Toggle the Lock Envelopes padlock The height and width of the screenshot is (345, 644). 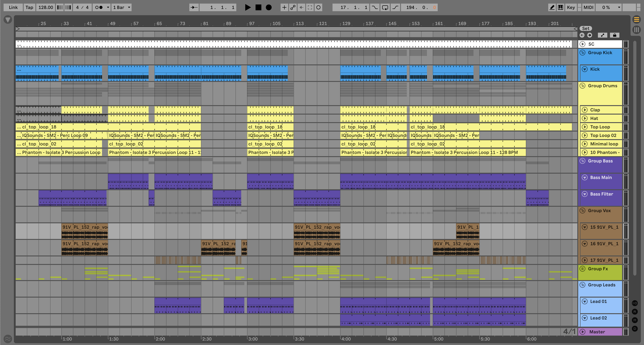tap(614, 35)
